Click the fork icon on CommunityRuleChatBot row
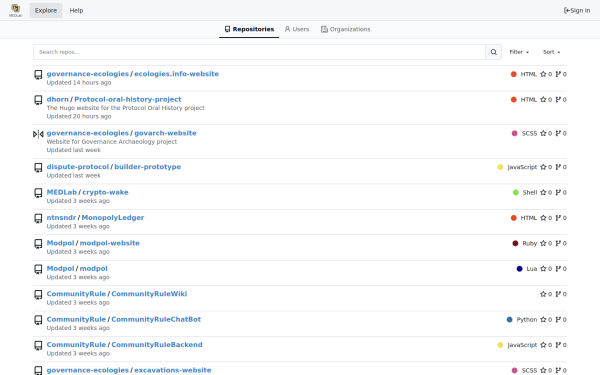The height and width of the screenshot is (375, 600). tap(558, 320)
